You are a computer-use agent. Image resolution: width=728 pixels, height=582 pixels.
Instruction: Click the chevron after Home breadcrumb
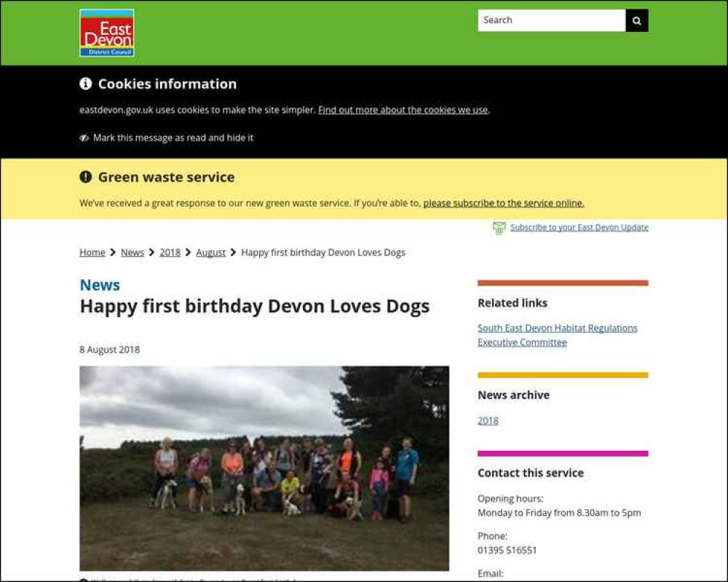(113, 252)
